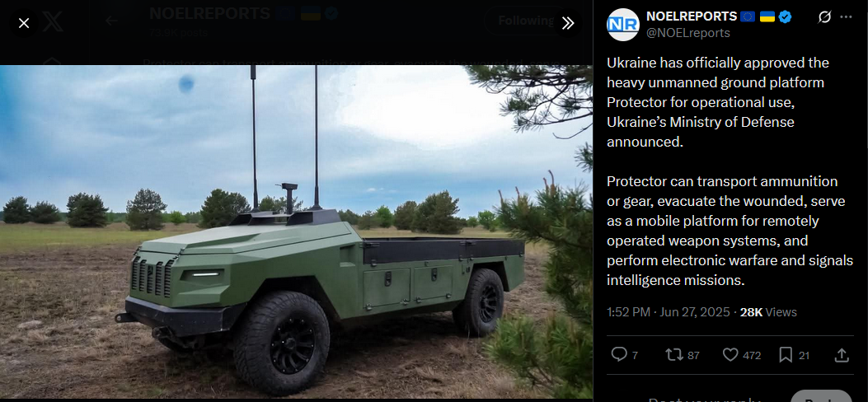
Task: View the 28K Views analytics
Action: click(x=768, y=312)
